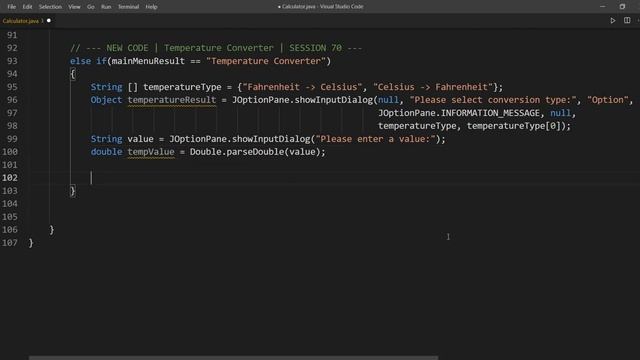The height and width of the screenshot is (360, 640).
Task: Click the underlined tempValue variable
Action: (x=151, y=152)
